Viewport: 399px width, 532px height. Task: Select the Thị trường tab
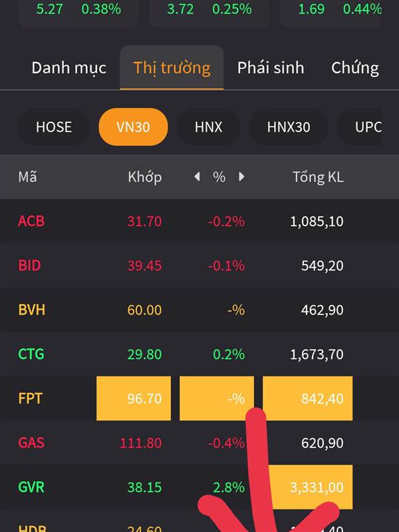(x=172, y=68)
